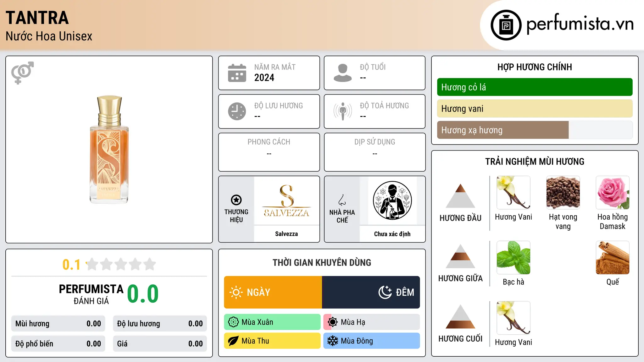Click the Hương vani accord bar
This screenshot has height=362, width=644.
(535, 109)
